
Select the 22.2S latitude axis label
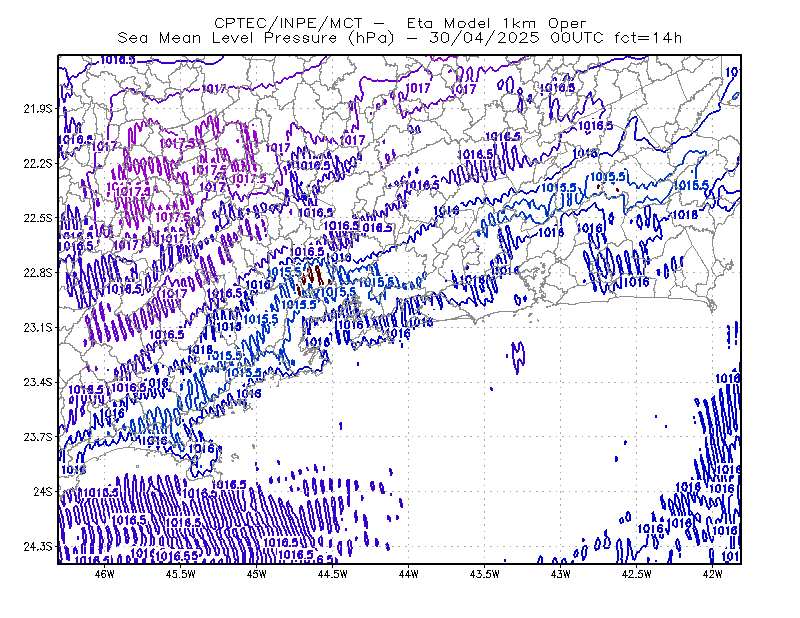point(38,163)
